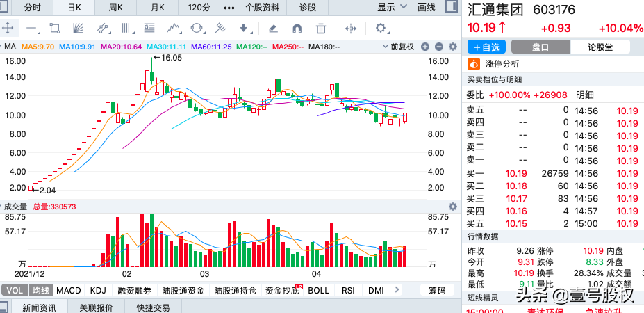The width and height of the screenshot is (644, 313).
Task: Open volume panel settings gear
Action: point(453,207)
